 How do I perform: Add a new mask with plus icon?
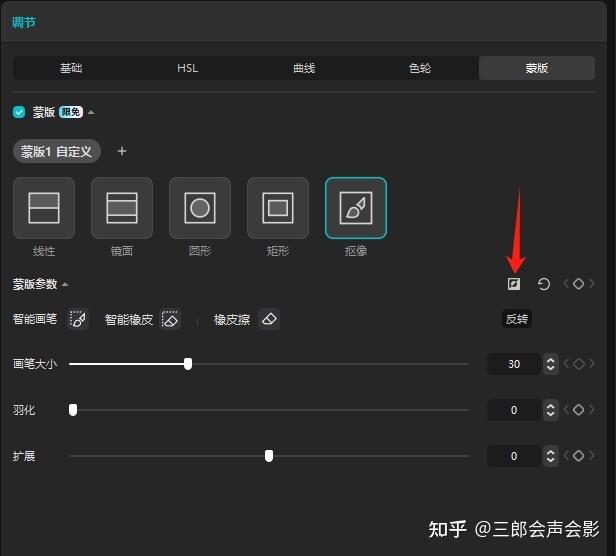(x=122, y=151)
